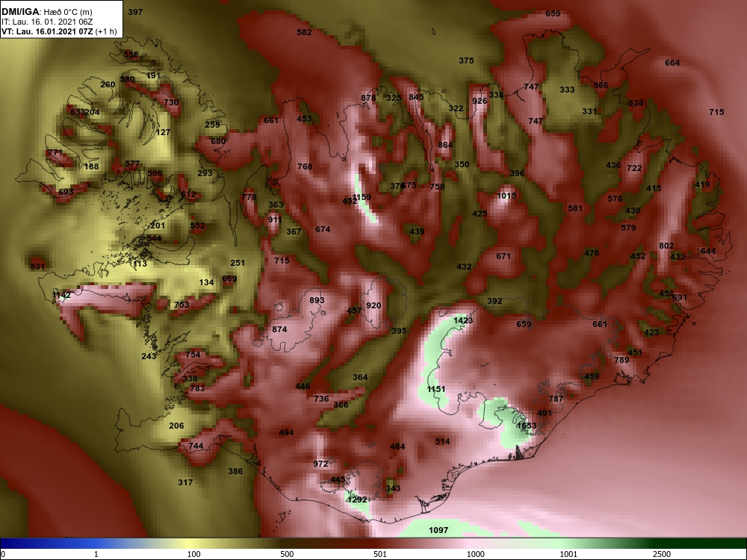Click the map value 1653
Viewport: 747px width, 560px height.
527,426
